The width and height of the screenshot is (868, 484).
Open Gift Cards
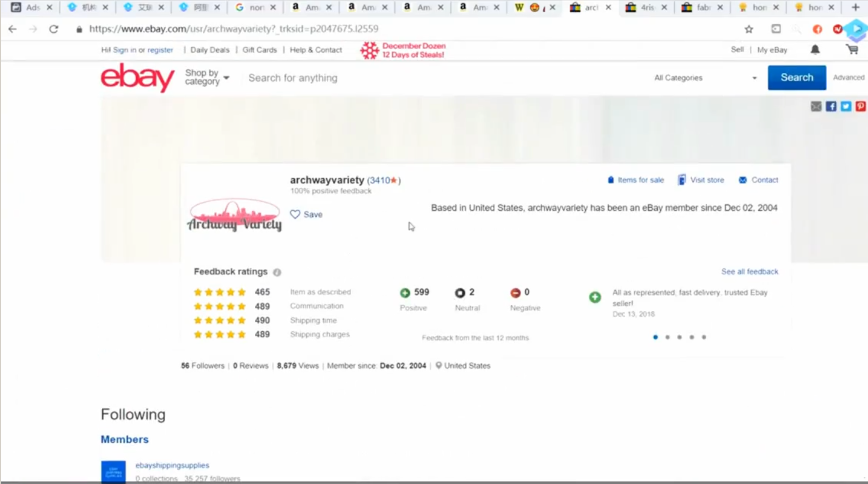(260, 50)
